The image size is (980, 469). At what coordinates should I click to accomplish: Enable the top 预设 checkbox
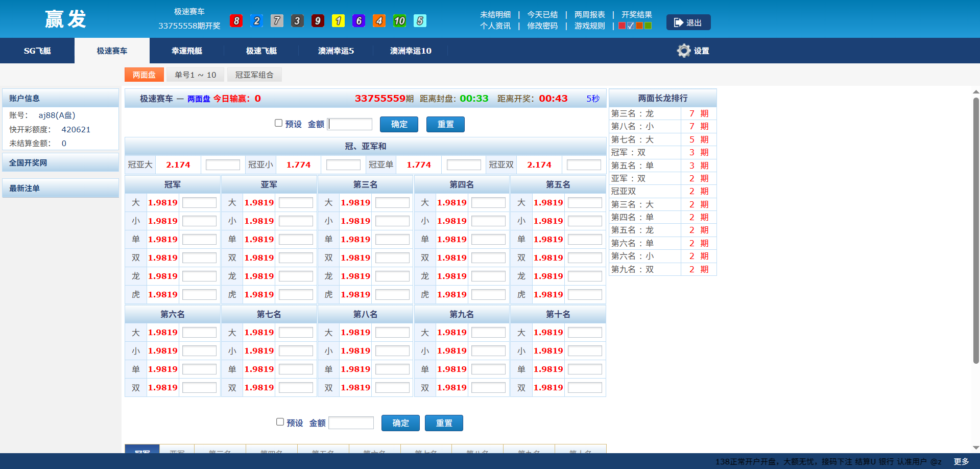tap(278, 123)
